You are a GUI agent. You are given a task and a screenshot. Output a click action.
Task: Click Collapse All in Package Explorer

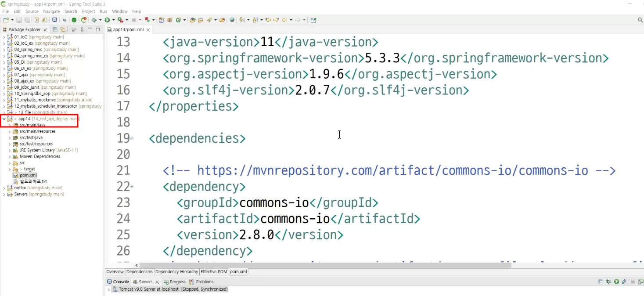[x=55, y=29]
